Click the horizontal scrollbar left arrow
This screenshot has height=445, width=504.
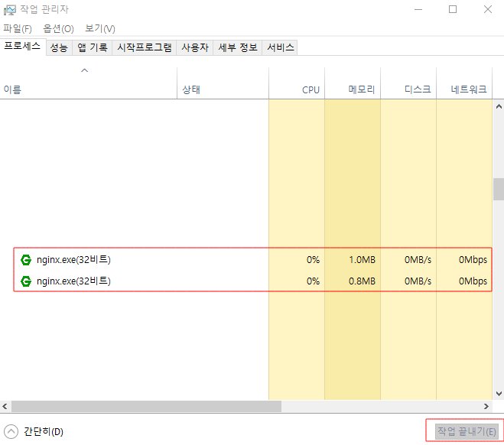(x=5, y=407)
